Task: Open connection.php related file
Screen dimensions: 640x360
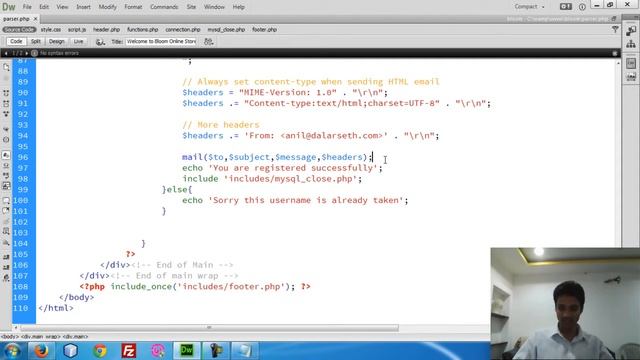Action: [x=183, y=29]
